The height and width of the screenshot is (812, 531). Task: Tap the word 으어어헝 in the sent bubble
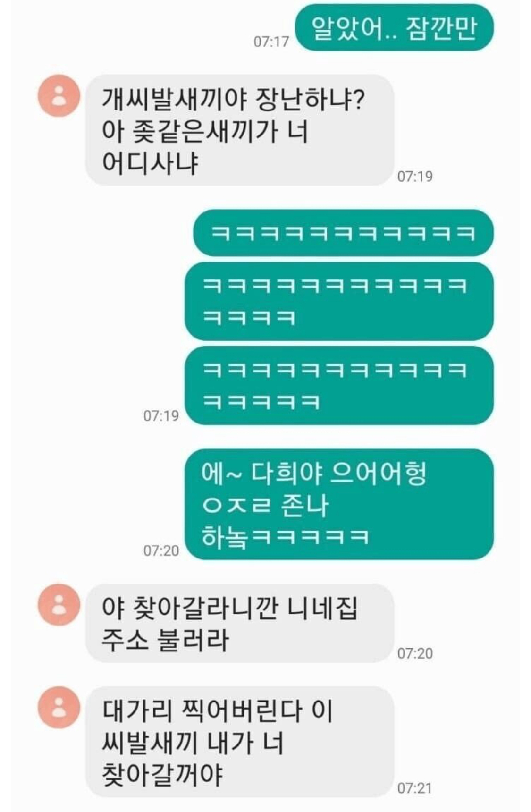point(378,474)
